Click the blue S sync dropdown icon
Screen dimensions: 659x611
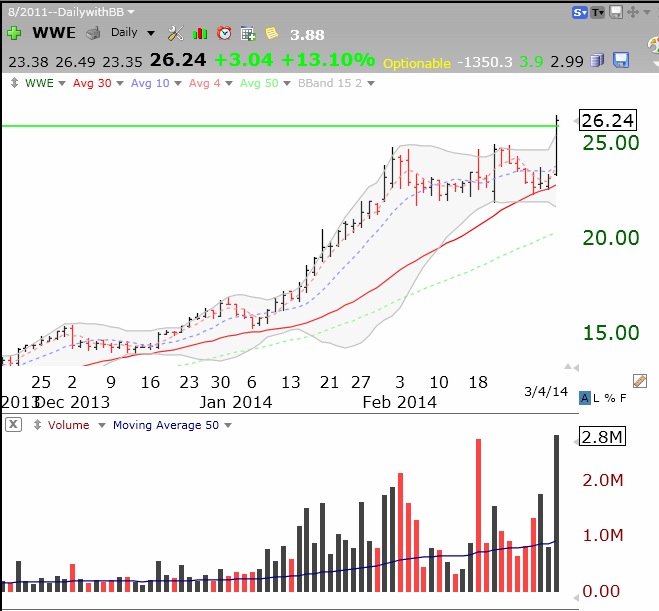tap(580, 13)
